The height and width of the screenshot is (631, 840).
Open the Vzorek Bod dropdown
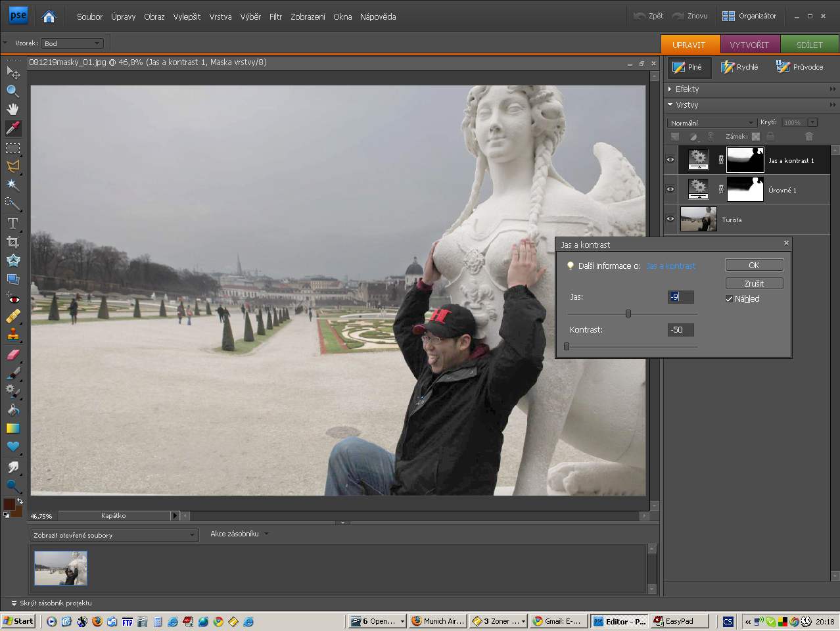pyautogui.click(x=72, y=43)
